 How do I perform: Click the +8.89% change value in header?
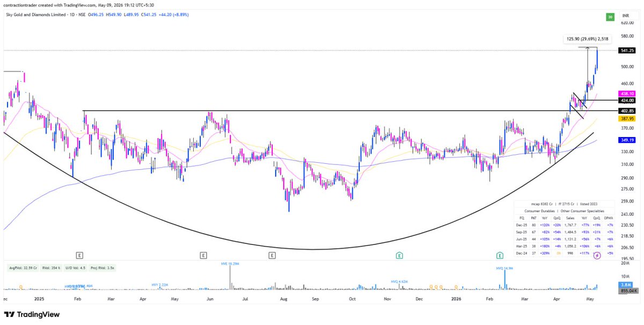click(180, 15)
